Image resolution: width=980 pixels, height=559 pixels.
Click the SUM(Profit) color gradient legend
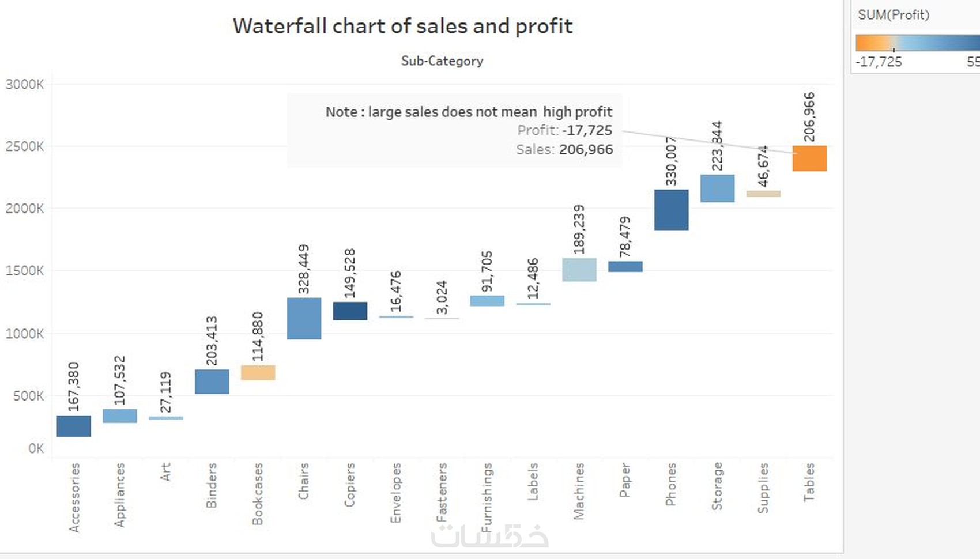[917, 43]
